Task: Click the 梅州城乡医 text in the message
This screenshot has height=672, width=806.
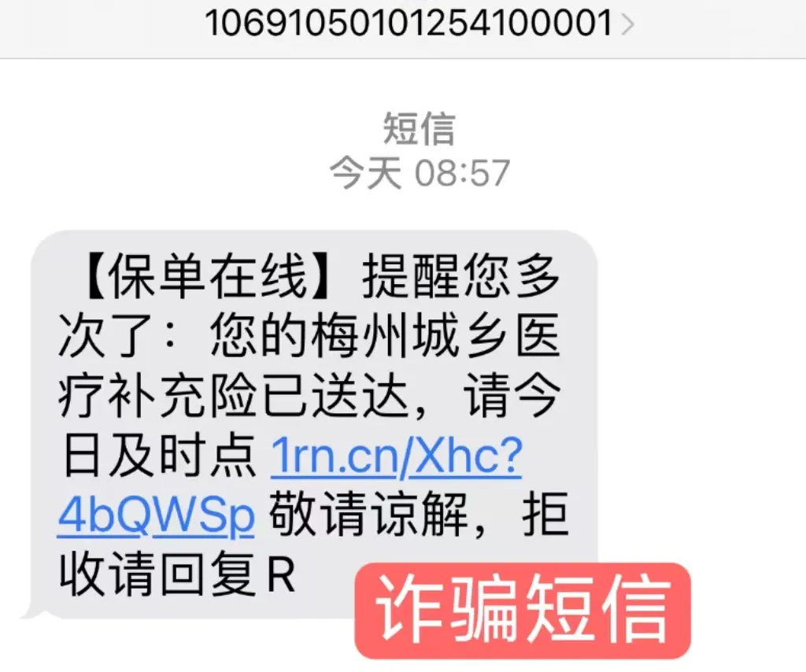Action: pyautogui.click(x=437, y=335)
